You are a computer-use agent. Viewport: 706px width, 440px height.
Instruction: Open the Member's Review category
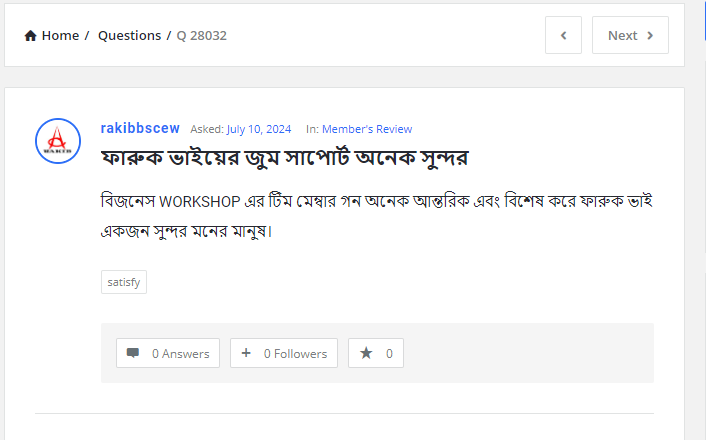pyautogui.click(x=367, y=129)
